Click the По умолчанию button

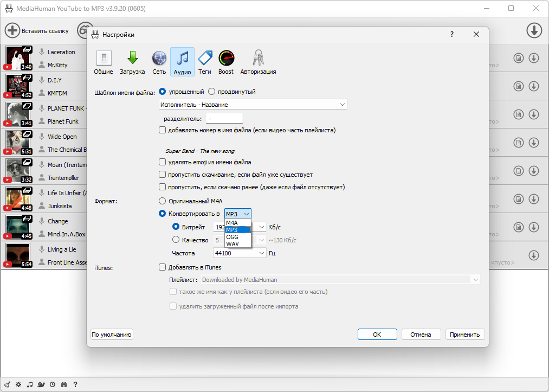[112, 334]
